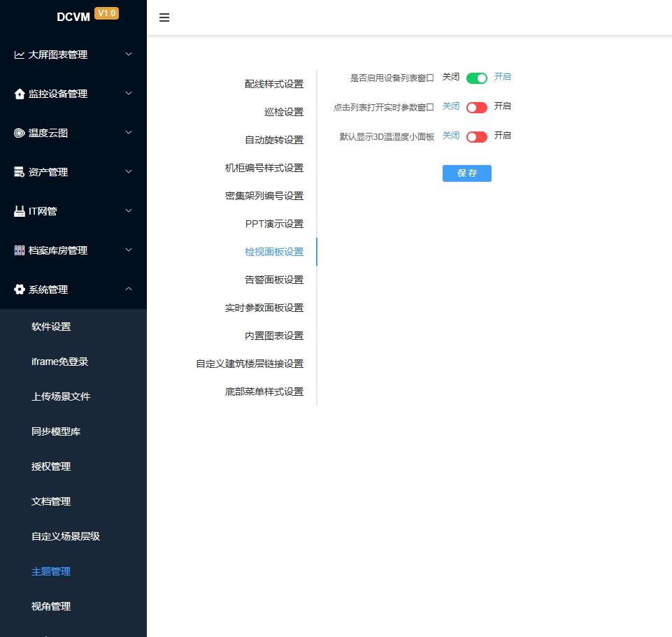Toggle the 点击列表打开实时参数窗口 switch

[x=477, y=108]
